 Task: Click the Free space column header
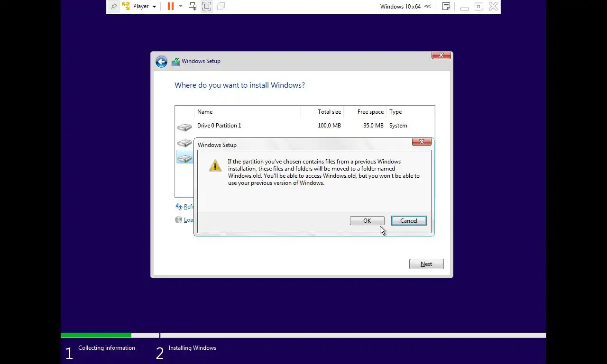[x=365, y=112]
